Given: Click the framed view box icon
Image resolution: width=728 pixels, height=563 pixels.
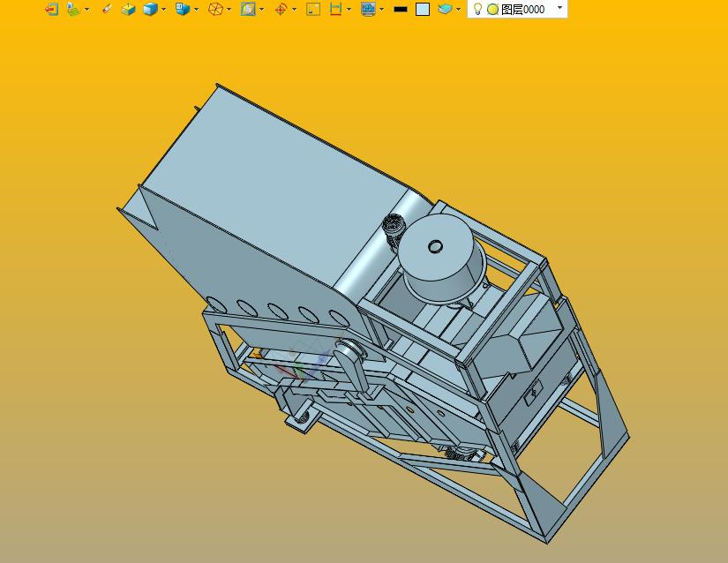Looking at the screenshot, I should click(248, 10).
